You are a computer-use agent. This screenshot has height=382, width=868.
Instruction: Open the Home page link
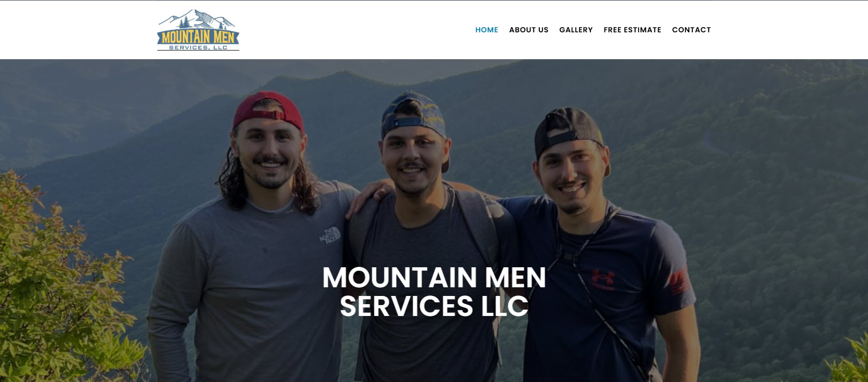click(486, 30)
